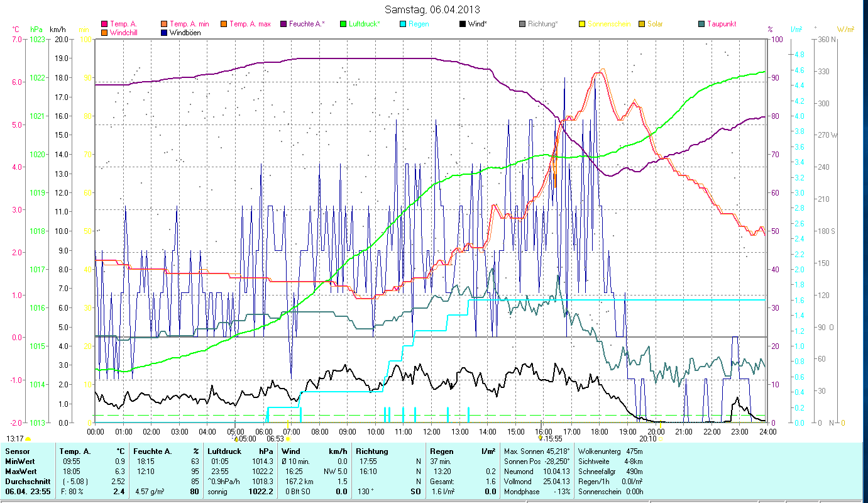Click the purple Feuchte A.* legend square
868x503 pixels.
[283, 25]
